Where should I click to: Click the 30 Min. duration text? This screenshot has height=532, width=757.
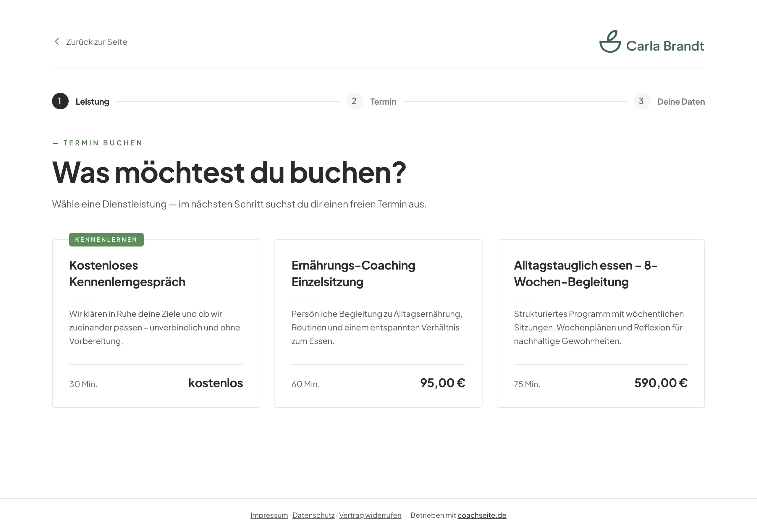click(83, 384)
